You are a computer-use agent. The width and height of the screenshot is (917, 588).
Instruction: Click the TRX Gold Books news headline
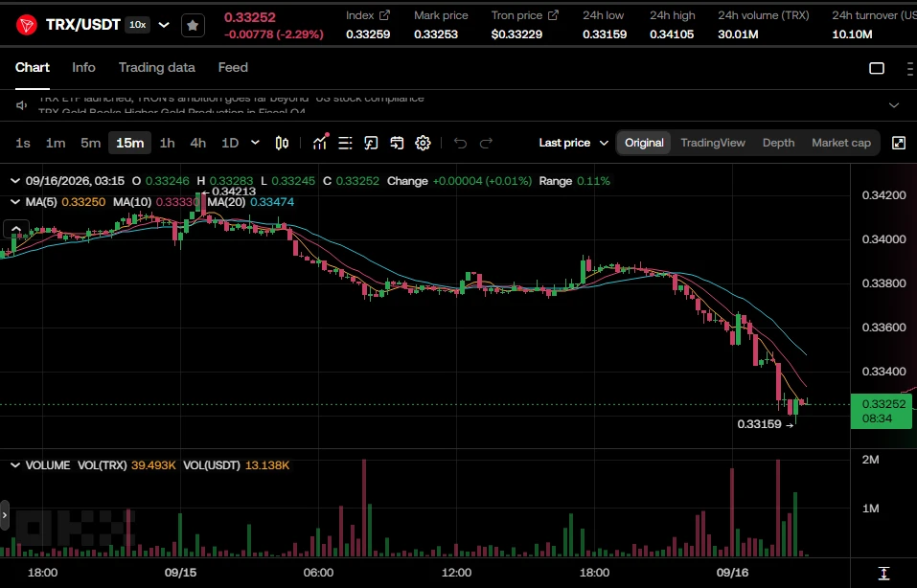tap(172, 113)
